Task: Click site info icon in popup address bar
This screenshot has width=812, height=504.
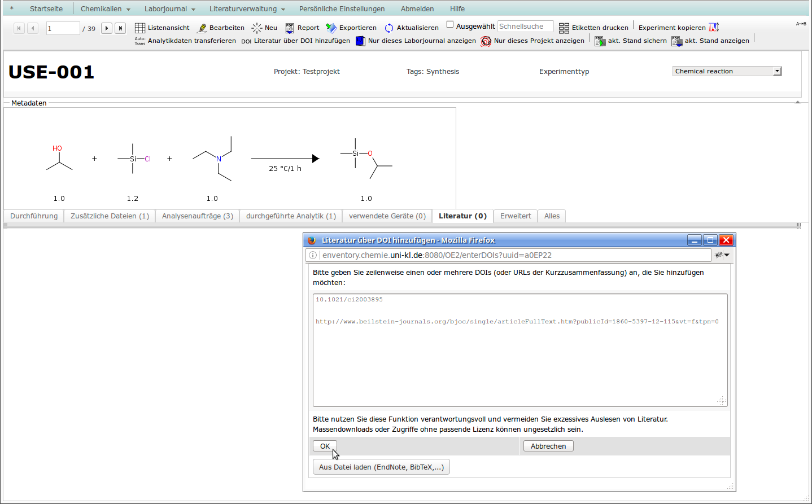Action: 313,255
